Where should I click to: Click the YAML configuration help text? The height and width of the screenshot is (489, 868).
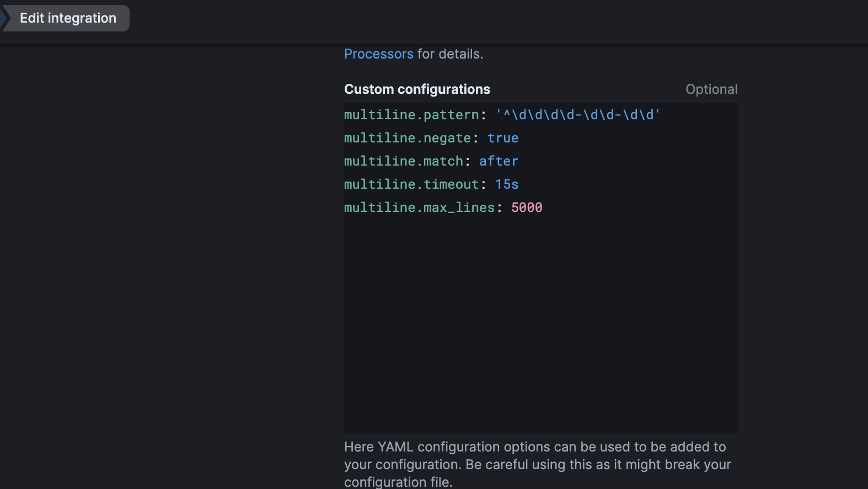coord(535,447)
